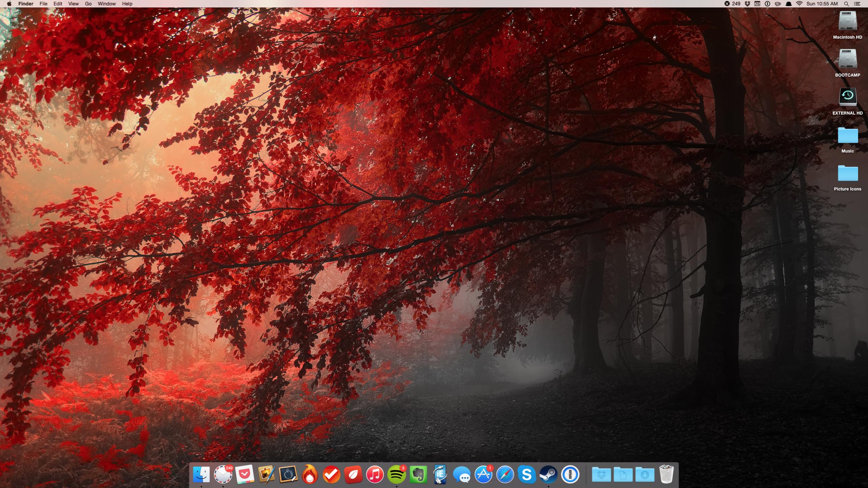The height and width of the screenshot is (488, 868).
Task: Open the Messages app in dock
Action: [x=462, y=474]
